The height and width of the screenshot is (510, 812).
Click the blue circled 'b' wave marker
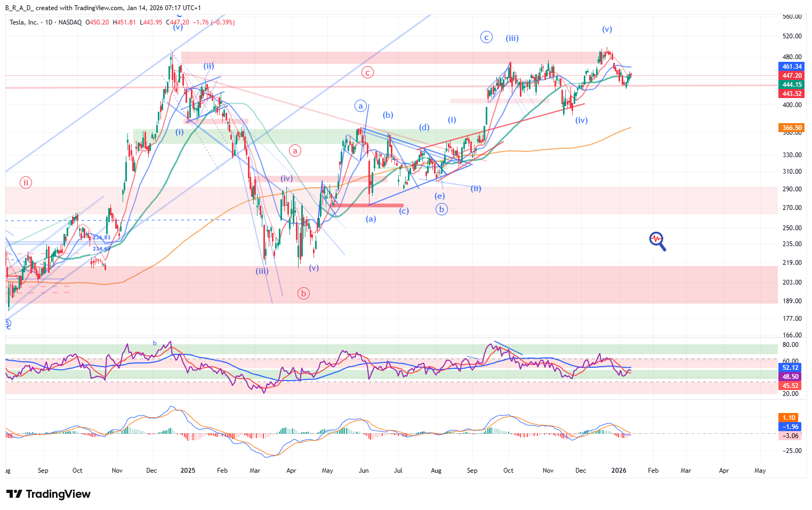click(441, 209)
